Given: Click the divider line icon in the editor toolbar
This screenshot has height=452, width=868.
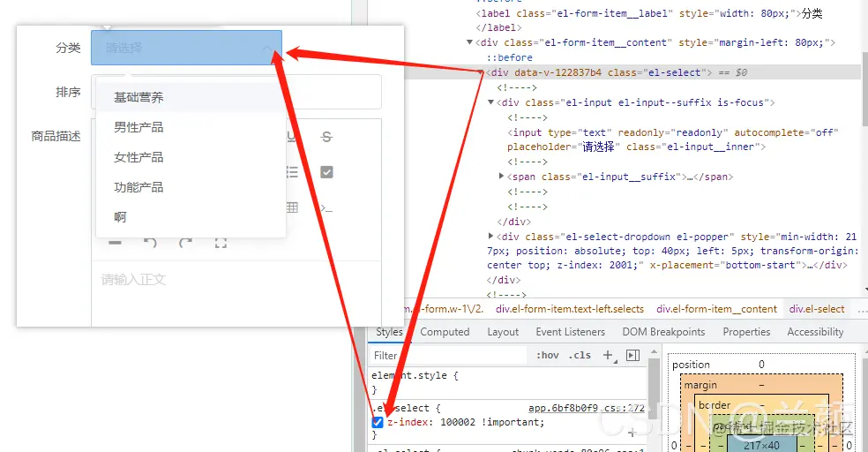Looking at the screenshot, I should [116, 243].
